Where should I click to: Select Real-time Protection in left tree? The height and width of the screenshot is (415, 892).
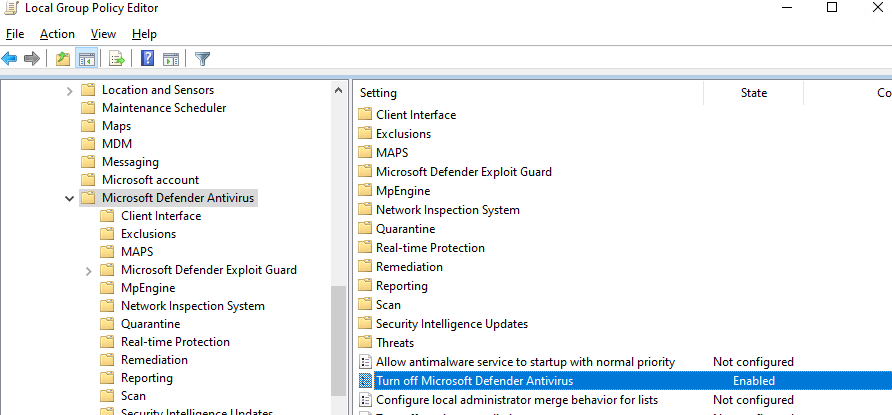pos(175,342)
